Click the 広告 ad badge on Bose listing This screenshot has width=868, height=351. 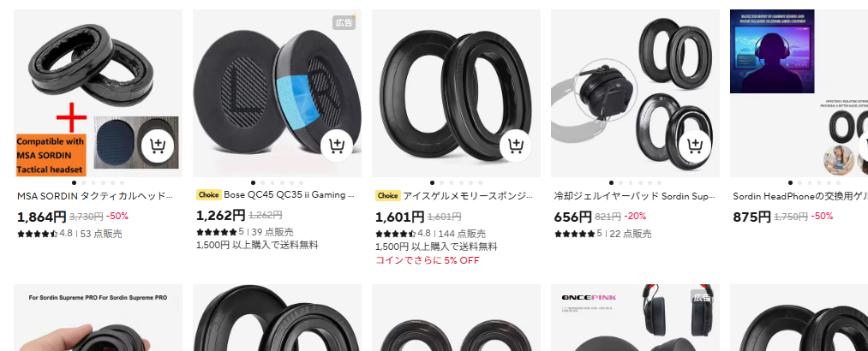344,22
